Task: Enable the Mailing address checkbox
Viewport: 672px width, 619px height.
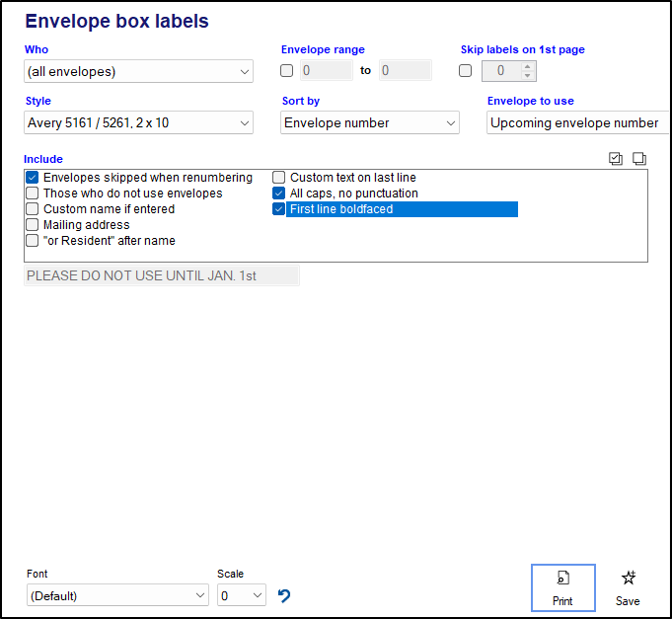Action: point(33,225)
